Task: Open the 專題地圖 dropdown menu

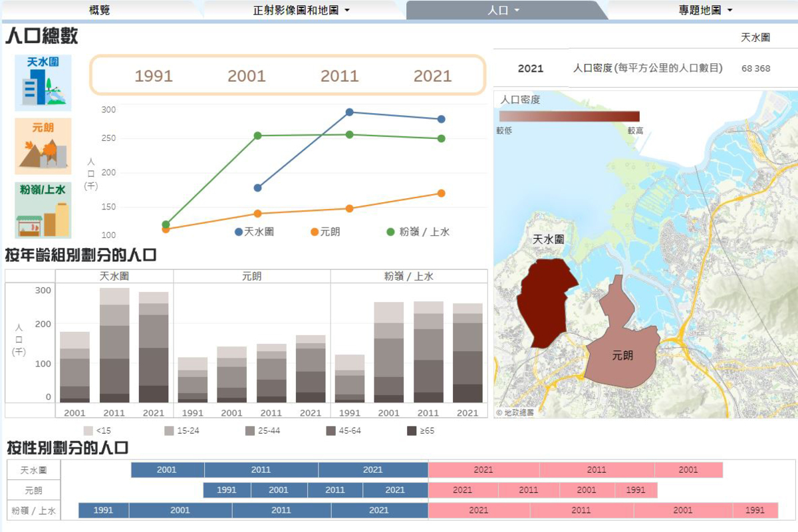Action: [x=706, y=10]
